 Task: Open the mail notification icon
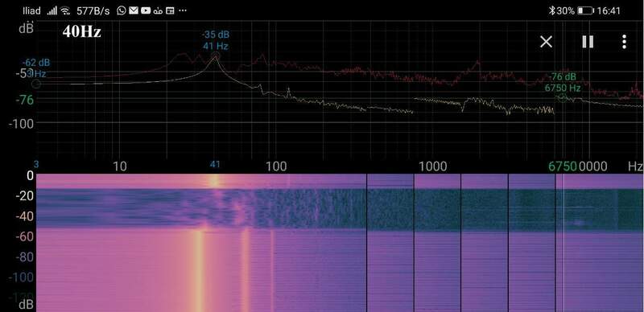pyautogui.click(x=133, y=10)
